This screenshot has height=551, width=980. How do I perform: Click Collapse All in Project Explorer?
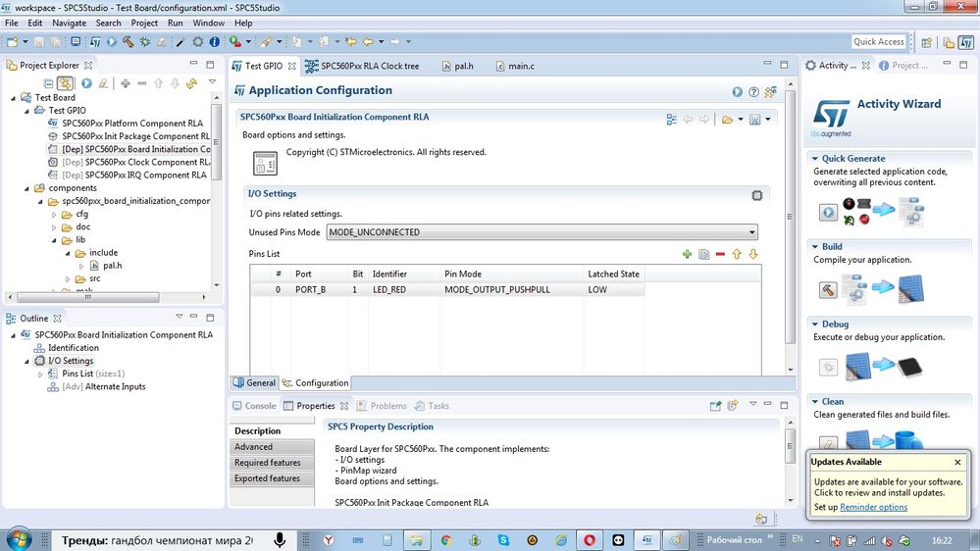(x=48, y=83)
